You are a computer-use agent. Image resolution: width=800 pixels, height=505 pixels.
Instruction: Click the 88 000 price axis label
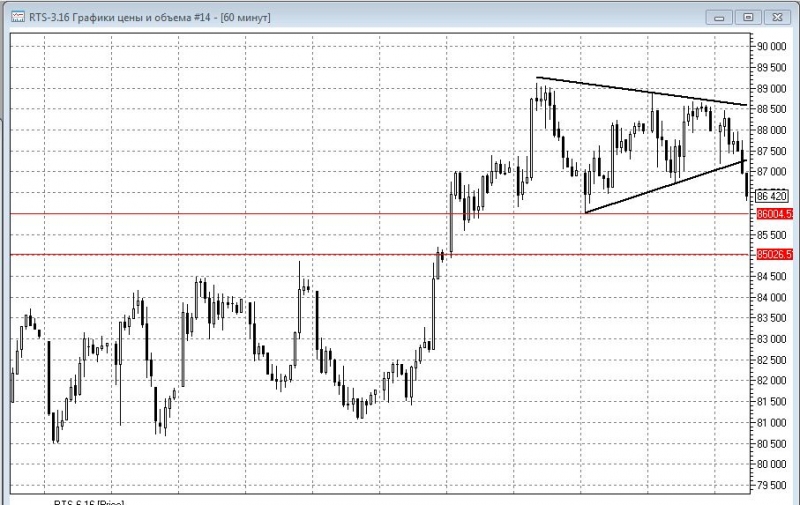click(771, 130)
